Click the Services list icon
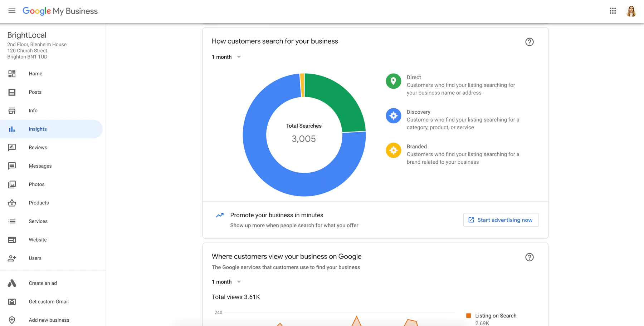644x326 pixels. (12, 221)
